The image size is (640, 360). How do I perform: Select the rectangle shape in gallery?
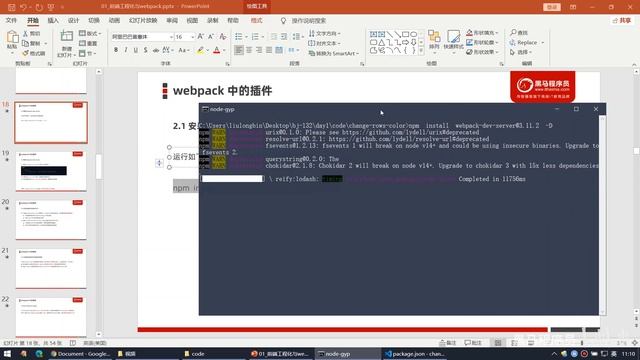(405, 34)
